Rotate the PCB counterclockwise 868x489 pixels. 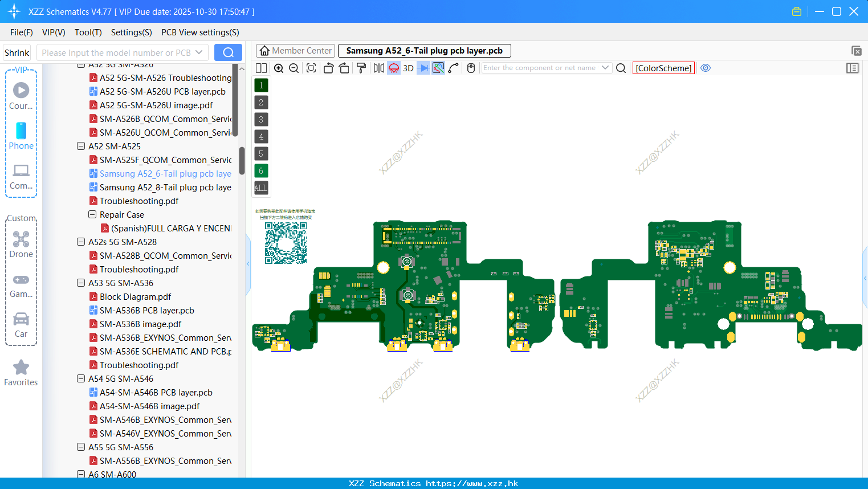pos(328,68)
